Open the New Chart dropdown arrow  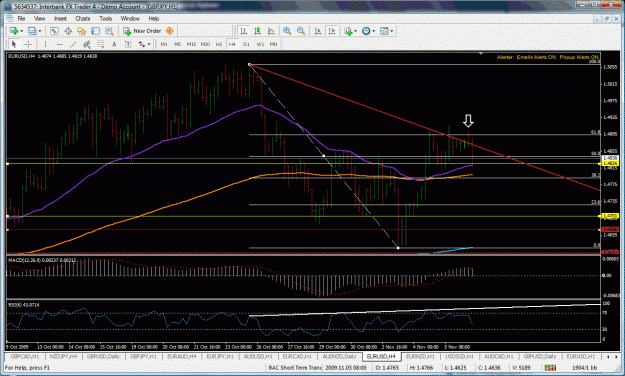[21, 31]
